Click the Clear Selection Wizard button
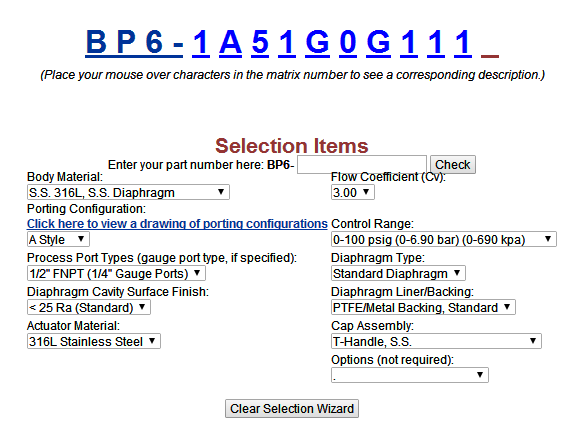This screenshot has width=578, height=426. tap(292, 409)
